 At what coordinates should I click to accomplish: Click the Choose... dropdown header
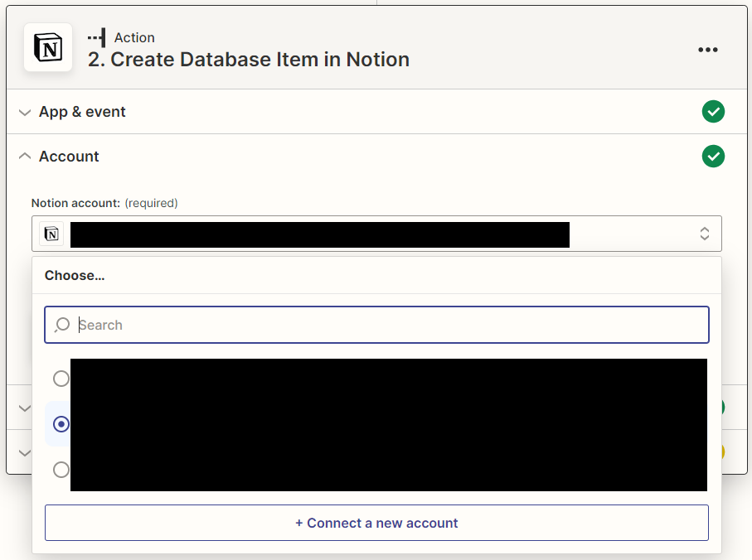[x=75, y=276]
